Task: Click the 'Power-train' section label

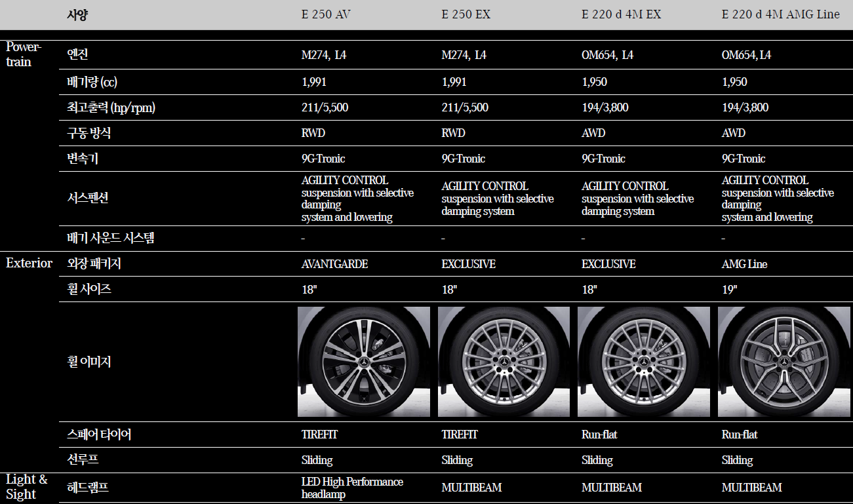Action: click(x=24, y=54)
